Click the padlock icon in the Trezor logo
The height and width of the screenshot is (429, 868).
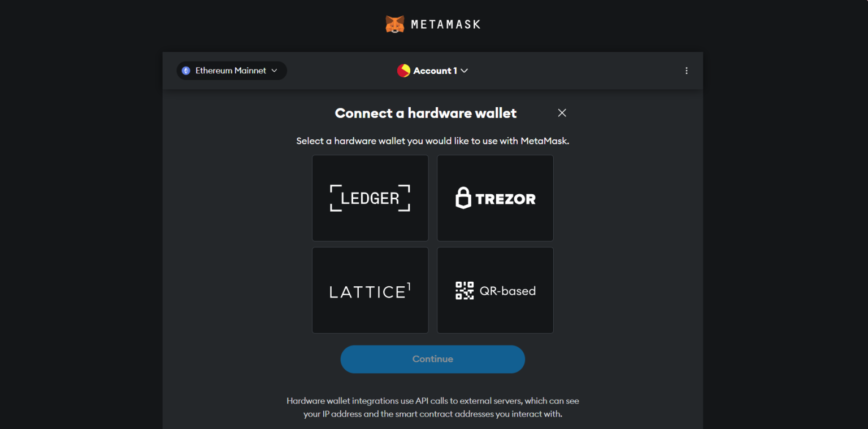click(x=465, y=198)
